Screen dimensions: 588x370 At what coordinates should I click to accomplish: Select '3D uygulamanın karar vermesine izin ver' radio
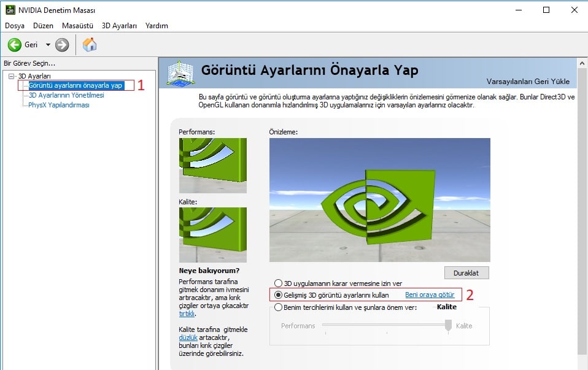click(x=278, y=283)
